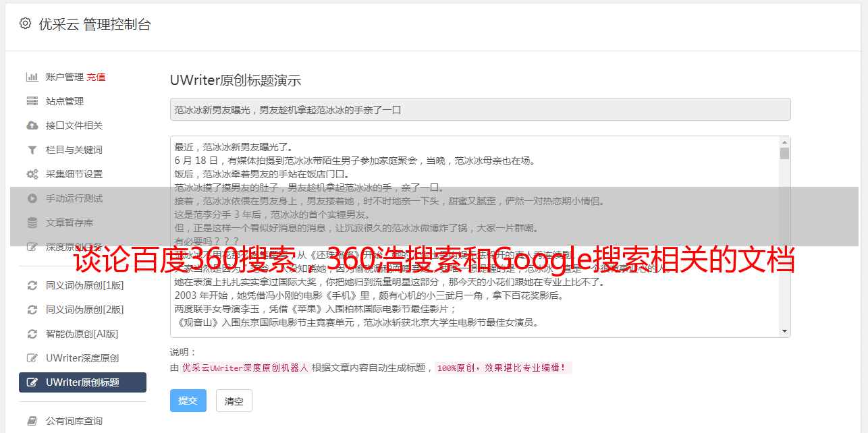The width and height of the screenshot is (868, 433).
Task: Click the book icon for 公有词库查询
Action: [32, 421]
